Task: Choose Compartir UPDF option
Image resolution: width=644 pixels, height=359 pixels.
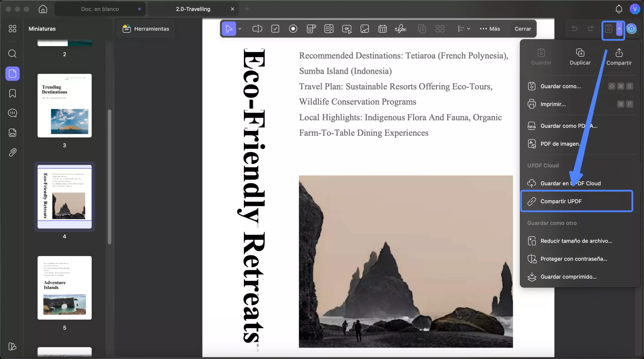Action: click(x=577, y=201)
